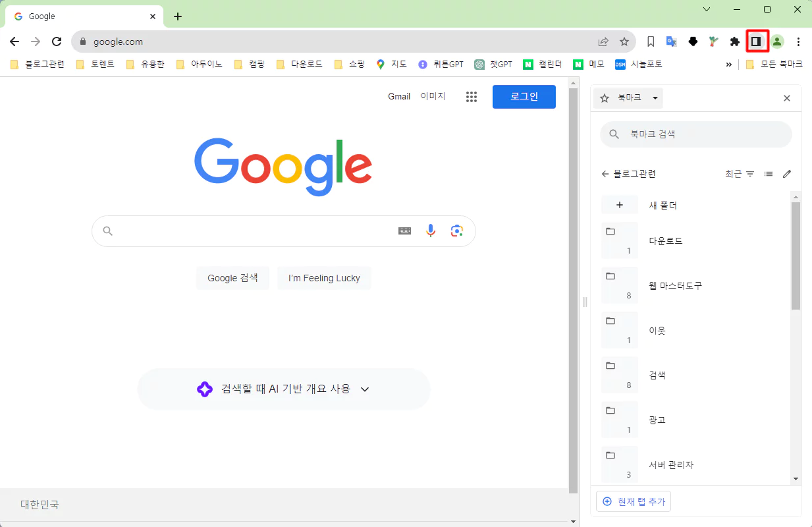The width and height of the screenshot is (812, 527).
Task: Go back using the browser back arrow
Action: click(x=14, y=42)
